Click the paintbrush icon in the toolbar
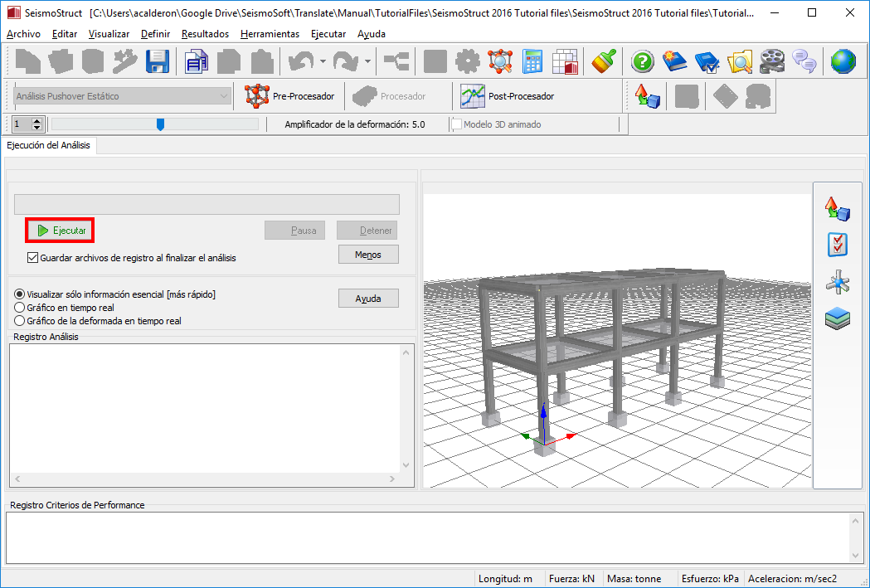The width and height of the screenshot is (870, 588). (x=603, y=62)
